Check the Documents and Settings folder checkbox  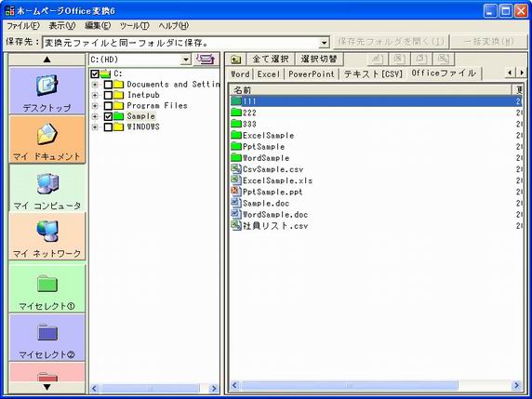tap(108, 84)
